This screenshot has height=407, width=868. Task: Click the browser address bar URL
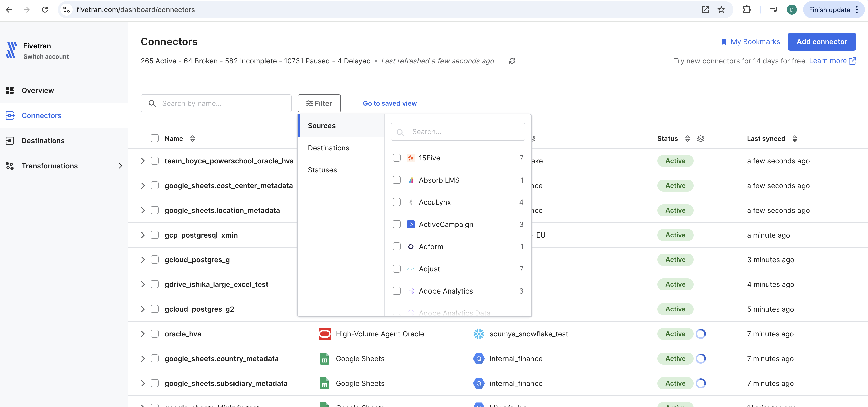(x=136, y=10)
